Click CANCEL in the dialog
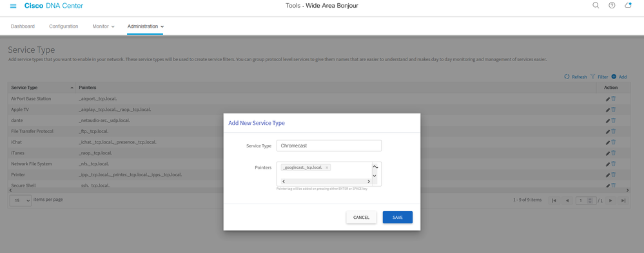Image resolution: width=644 pixels, height=253 pixels. (362, 218)
